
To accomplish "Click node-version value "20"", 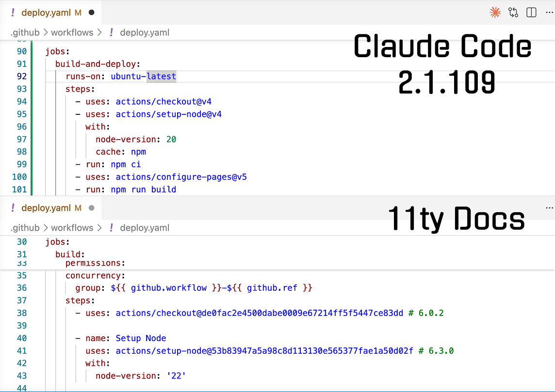I will 171,139.
